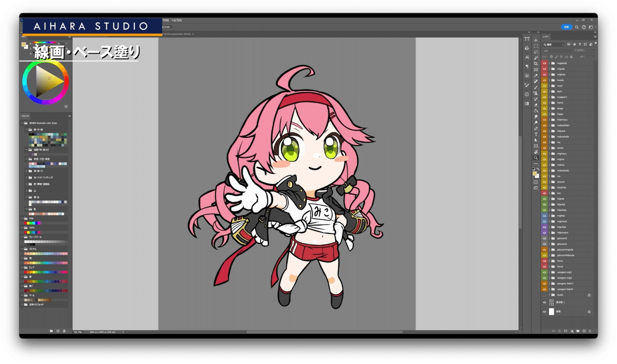The image size is (617, 364).
Task: Select the History Brush tool
Action: tap(536, 99)
